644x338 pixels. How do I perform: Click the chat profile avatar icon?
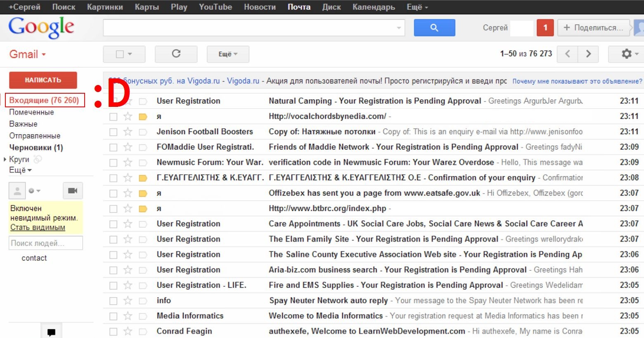pyautogui.click(x=17, y=191)
